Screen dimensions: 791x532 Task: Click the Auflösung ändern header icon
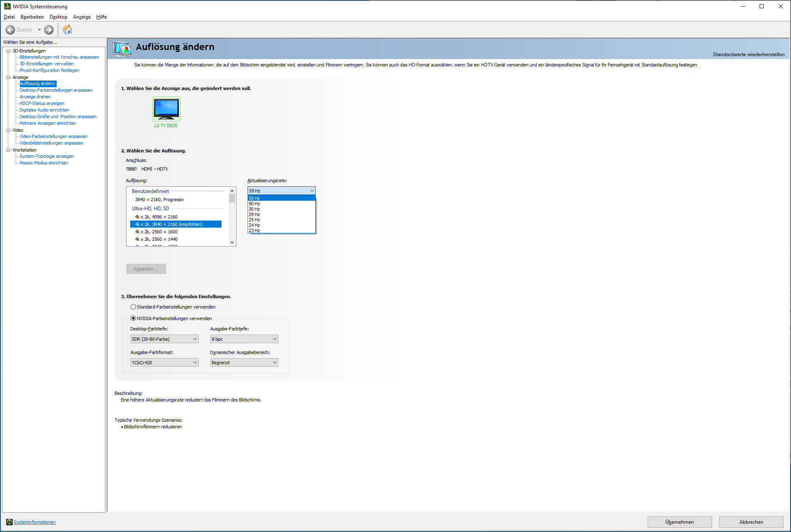click(122, 48)
